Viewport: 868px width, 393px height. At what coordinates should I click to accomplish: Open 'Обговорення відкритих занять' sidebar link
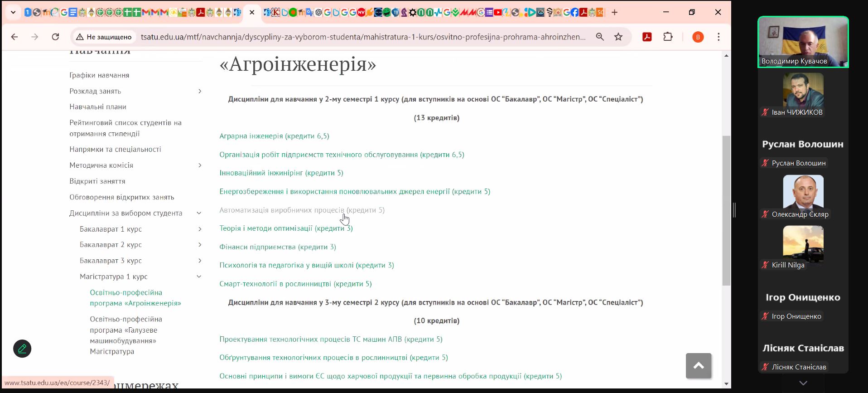(x=122, y=197)
